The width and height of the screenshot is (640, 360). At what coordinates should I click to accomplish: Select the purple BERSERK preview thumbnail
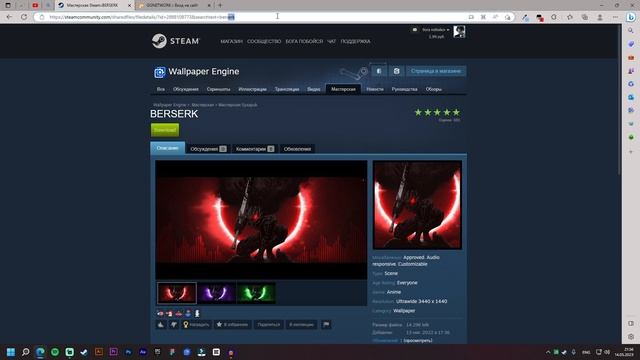pos(216,293)
